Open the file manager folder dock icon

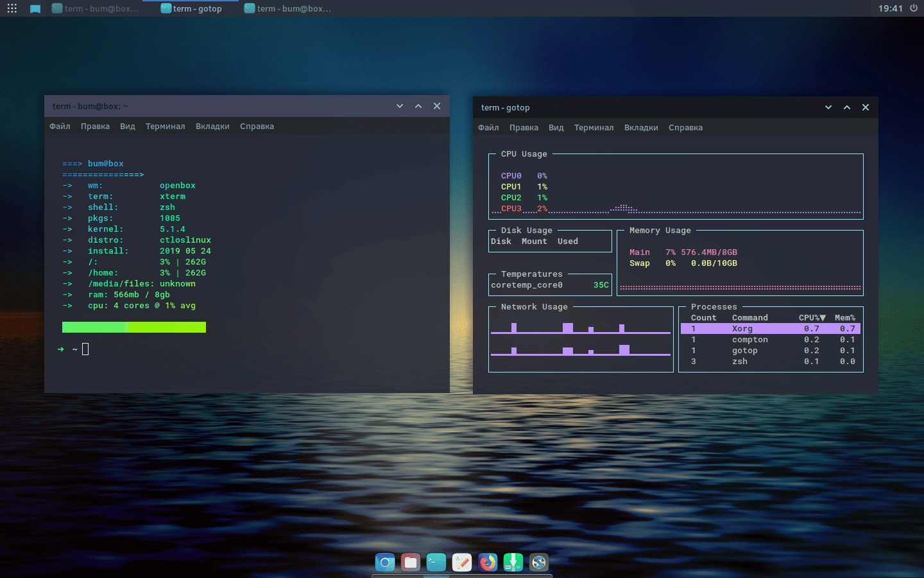[411, 563]
